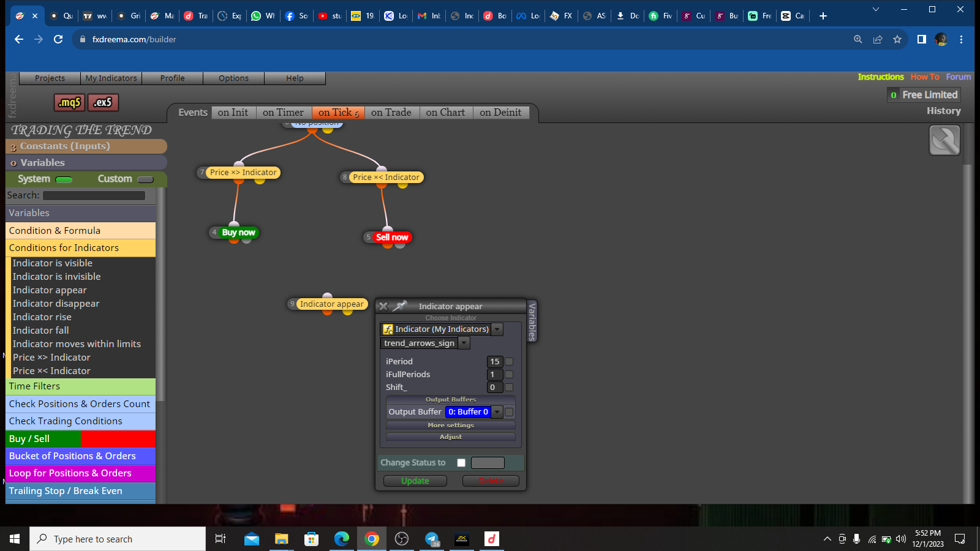Open the Forum link
Image resolution: width=980 pixels, height=551 pixels.
click(959, 77)
